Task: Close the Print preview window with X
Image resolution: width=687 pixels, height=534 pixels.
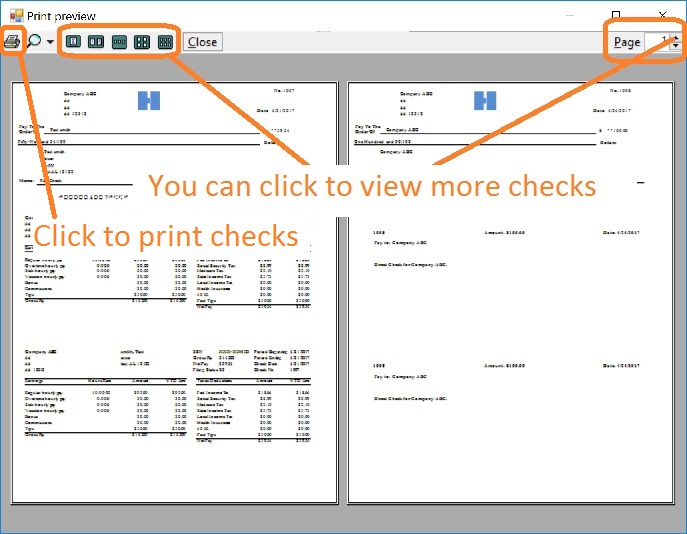Action: pos(662,15)
